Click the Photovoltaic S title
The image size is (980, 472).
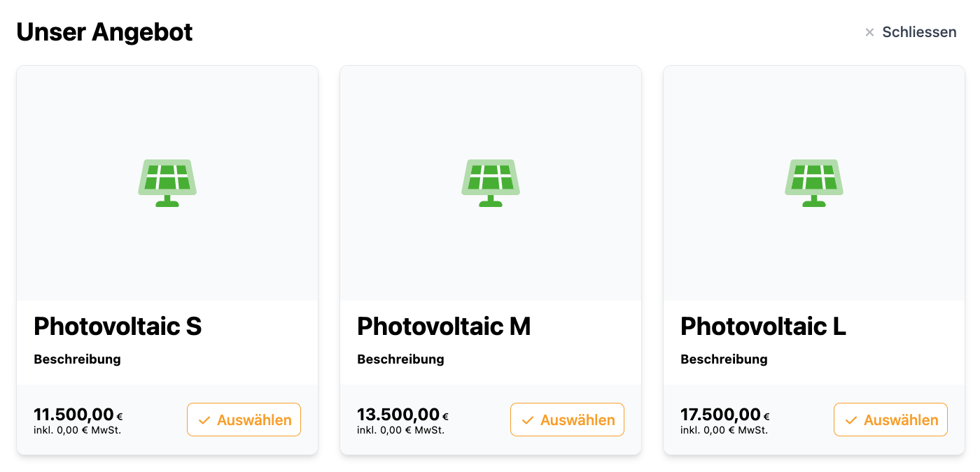(x=118, y=327)
